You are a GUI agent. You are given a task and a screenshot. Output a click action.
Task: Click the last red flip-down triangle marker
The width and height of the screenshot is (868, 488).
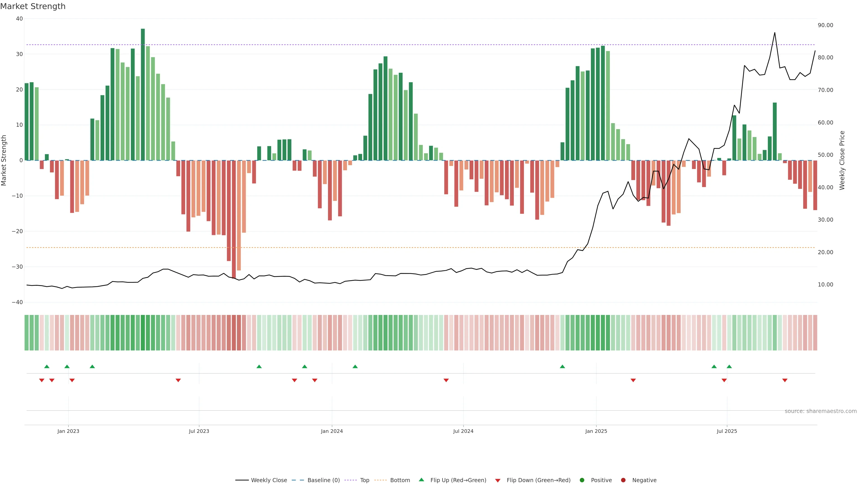(x=785, y=380)
